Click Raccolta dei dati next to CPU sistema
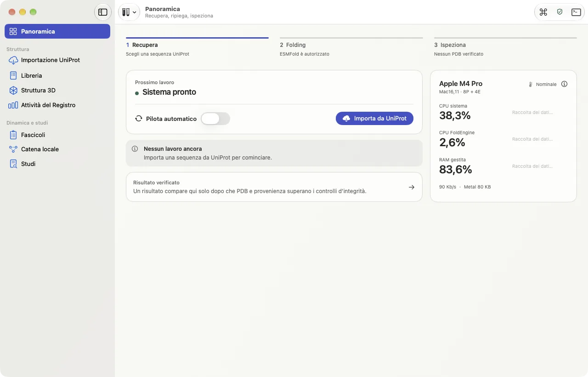This screenshot has width=588, height=377. (532, 112)
